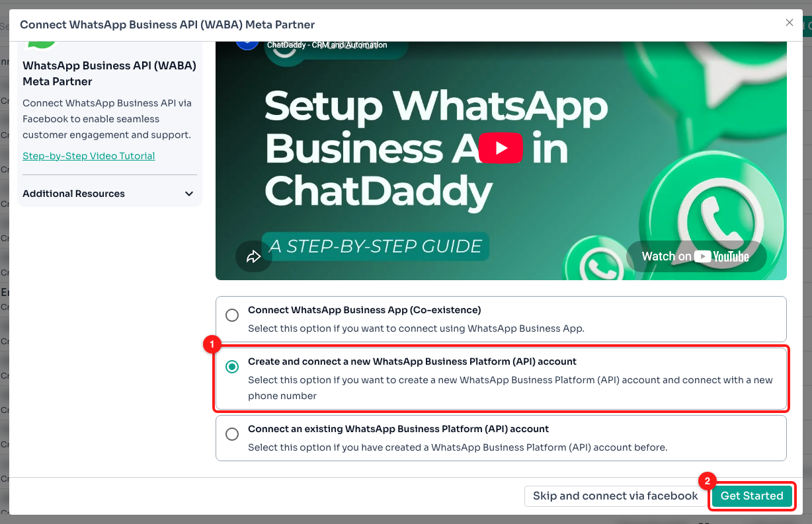
Task: Click Skip and connect via facebook
Action: point(615,496)
